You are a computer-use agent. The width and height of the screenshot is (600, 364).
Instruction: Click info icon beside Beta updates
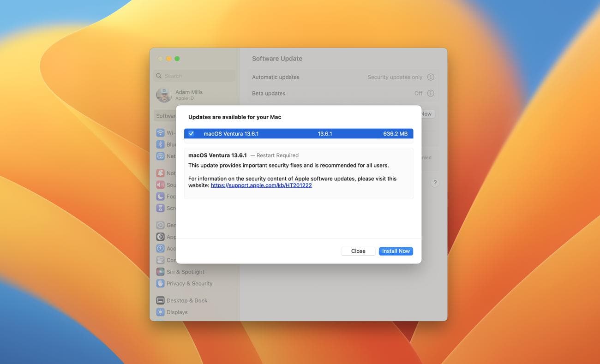tap(431, 93)
